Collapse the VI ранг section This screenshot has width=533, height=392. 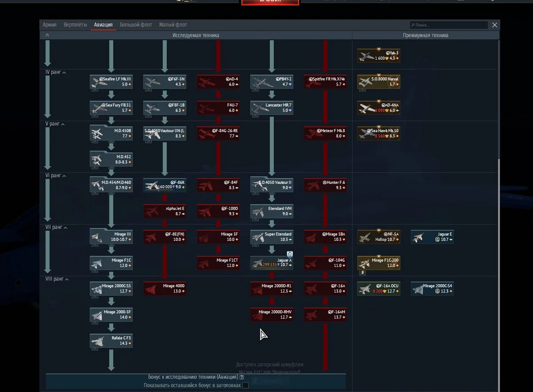[x=64, y=176]
